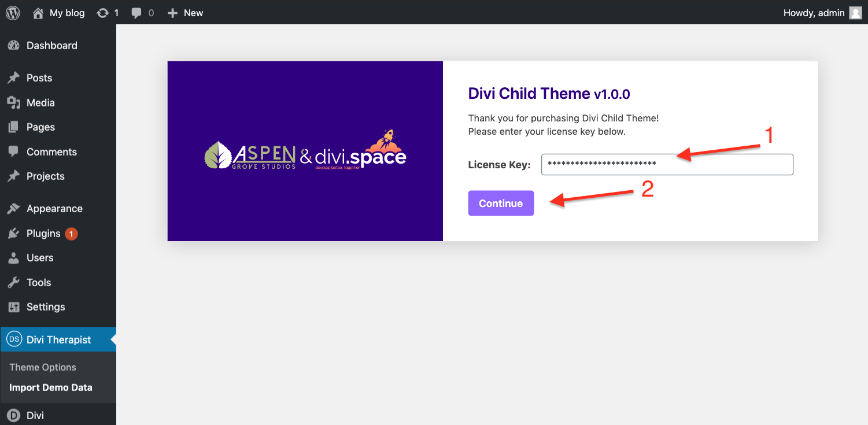868x425 pixels.
Task: Click the plus icon beside New
Action: tap(172, 13)
